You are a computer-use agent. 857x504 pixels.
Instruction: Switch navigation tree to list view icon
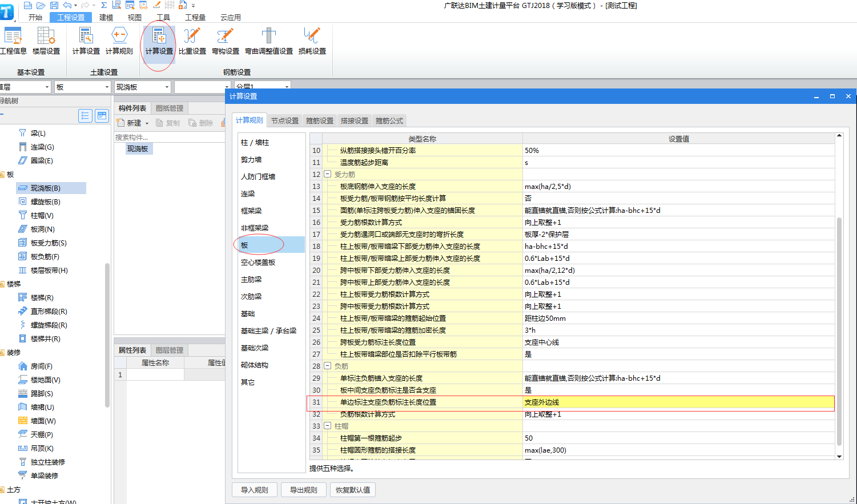[x=85, y=116]
